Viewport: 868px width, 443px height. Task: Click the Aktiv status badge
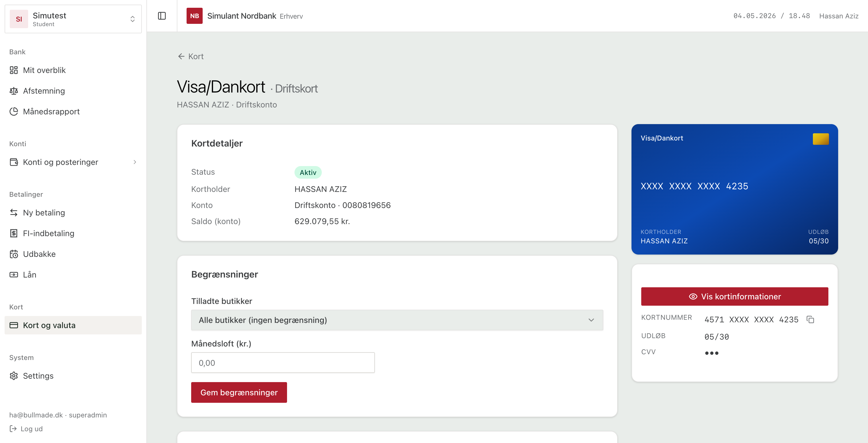click(308, 172)
